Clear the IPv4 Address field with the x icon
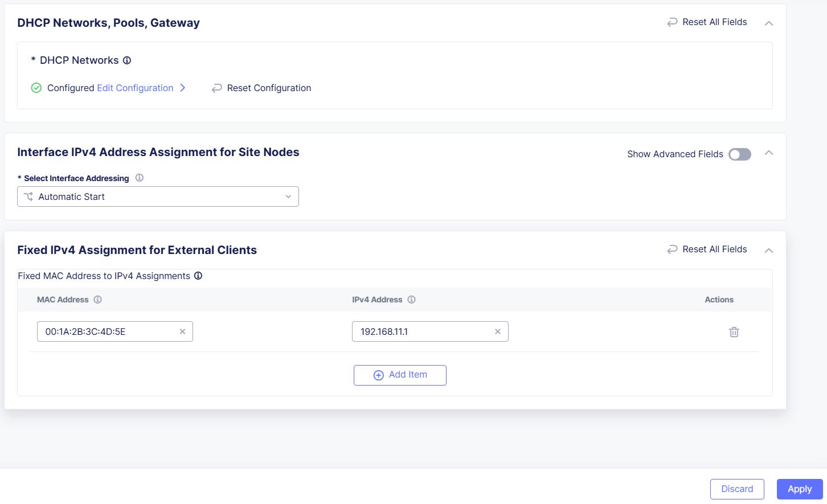The image size is (827, 504). click(498, 331)
